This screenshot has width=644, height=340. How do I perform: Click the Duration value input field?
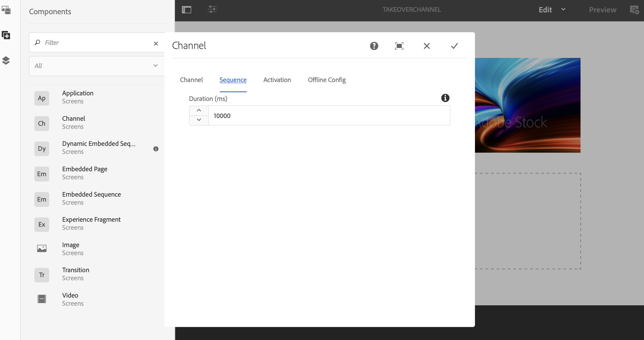pyautogui.click(x=329, y=116)
